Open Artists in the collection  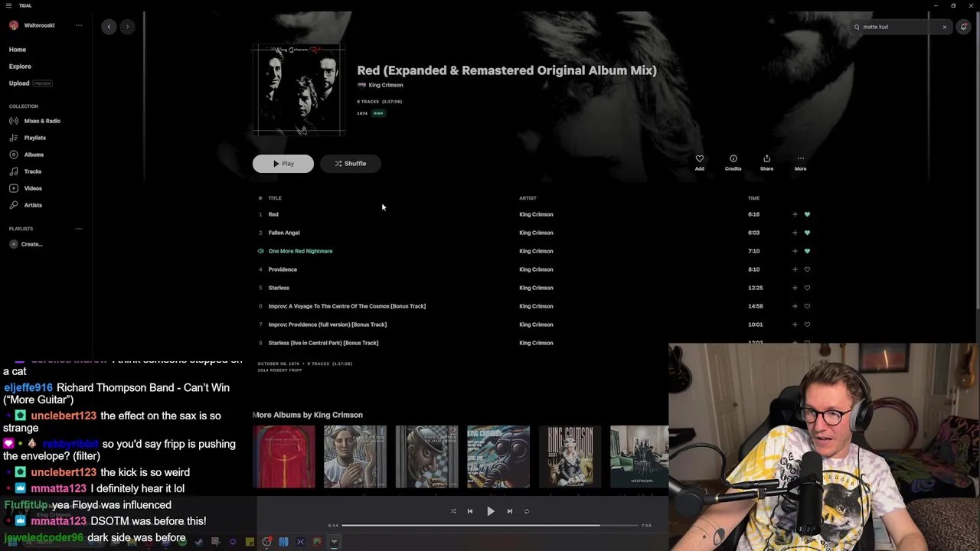coord(25,205)
